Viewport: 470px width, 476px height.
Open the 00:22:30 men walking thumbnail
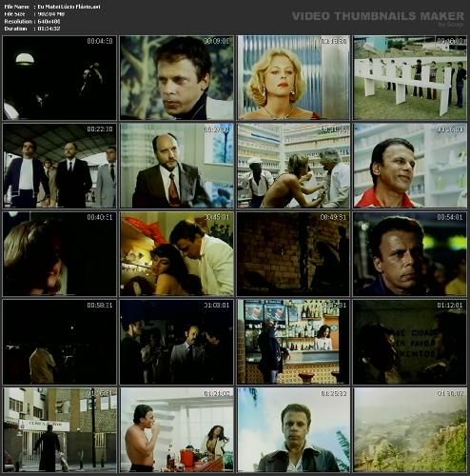click(60, 166)
